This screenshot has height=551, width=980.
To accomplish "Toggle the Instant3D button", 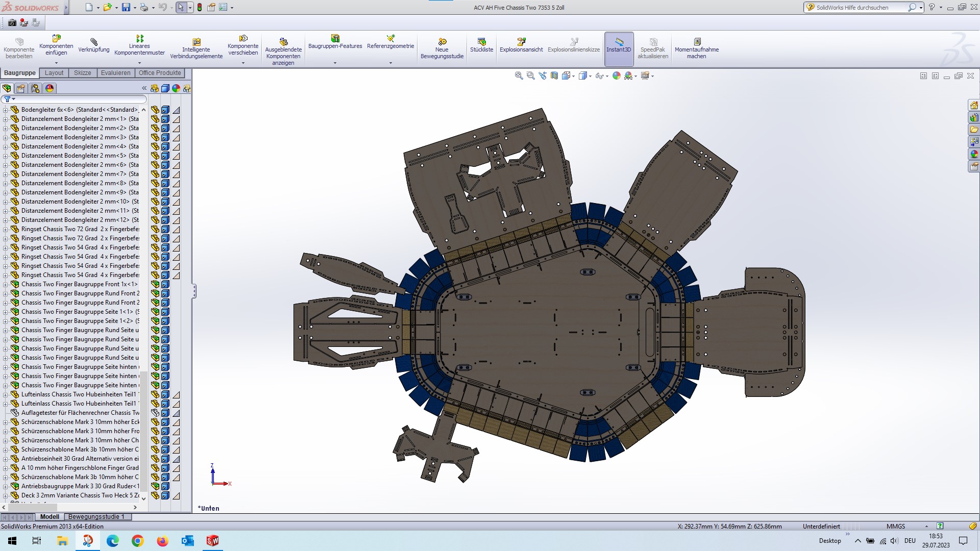I will (x=619, y=49).
